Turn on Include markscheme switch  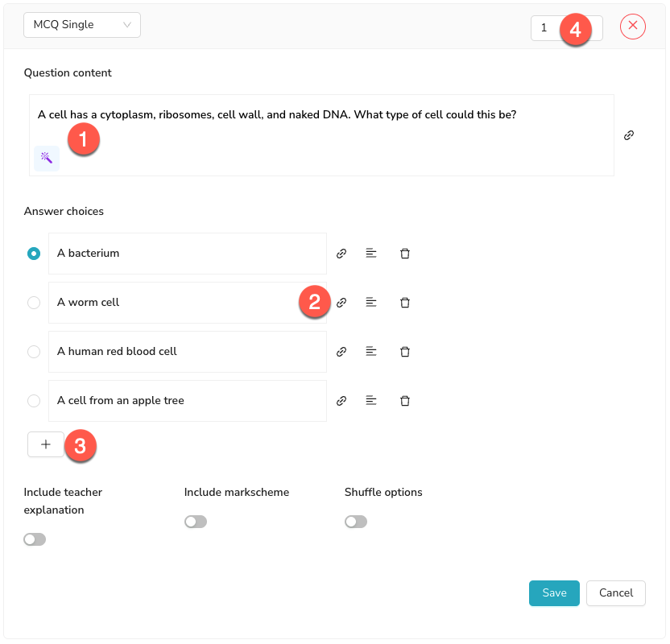[x=196, y=522]
